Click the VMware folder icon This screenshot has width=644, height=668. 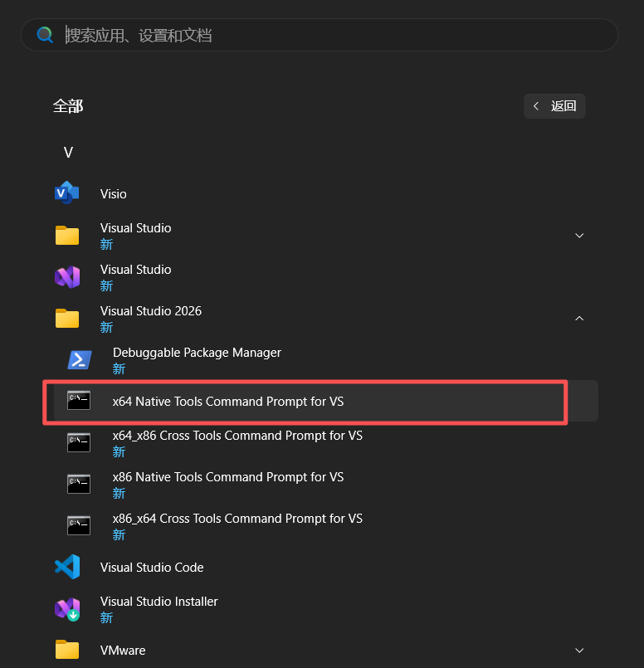click(67, 650)
